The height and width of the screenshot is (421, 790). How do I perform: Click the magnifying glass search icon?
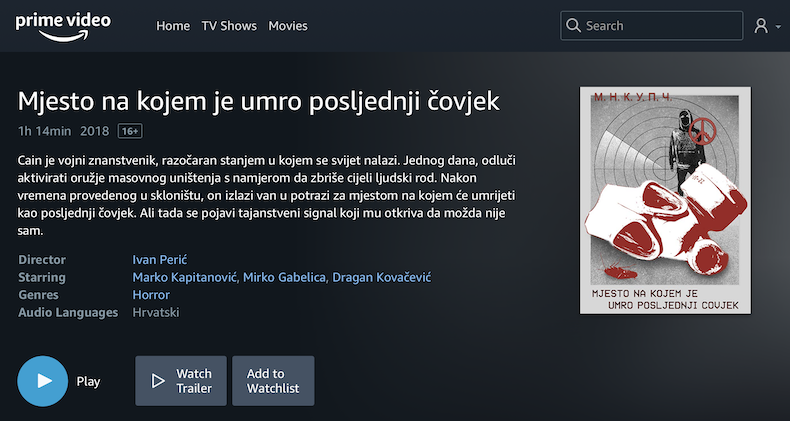[573, 25]
